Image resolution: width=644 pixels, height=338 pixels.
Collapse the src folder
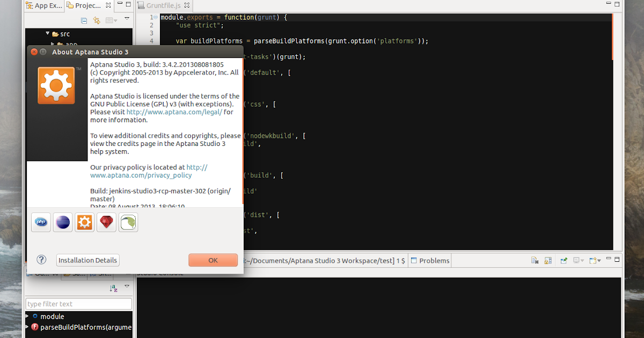tap(48, 34)
